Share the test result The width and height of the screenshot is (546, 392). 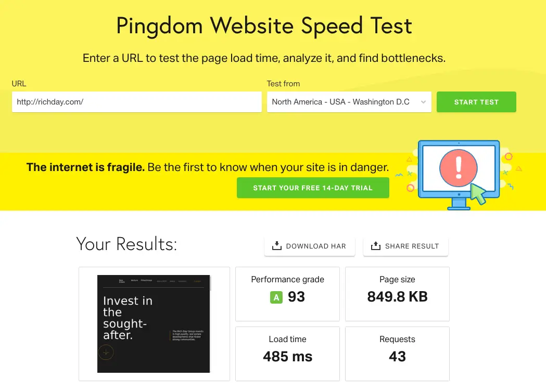tap(405, 246)
